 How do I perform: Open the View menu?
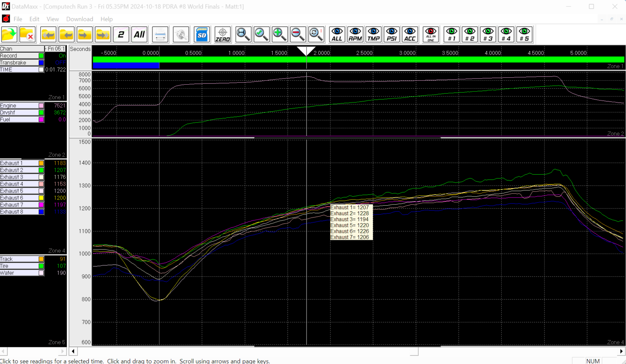[53, 19]
